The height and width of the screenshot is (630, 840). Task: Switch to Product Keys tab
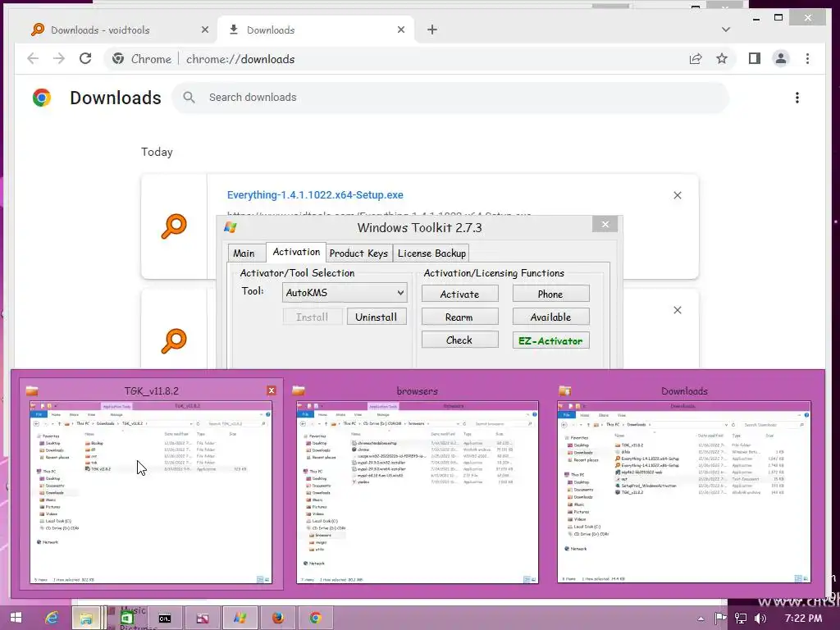[358, 253]
